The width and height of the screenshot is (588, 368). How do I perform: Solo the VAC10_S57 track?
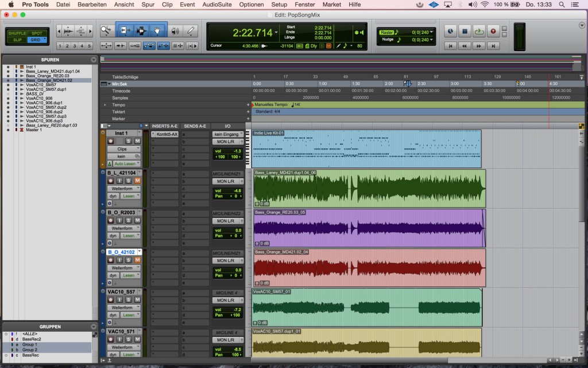tap(129, 300)
